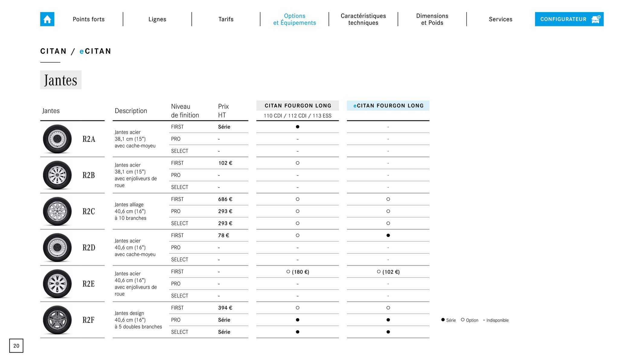
Task: Click the Option legend entry
Action: pos(470,320)
